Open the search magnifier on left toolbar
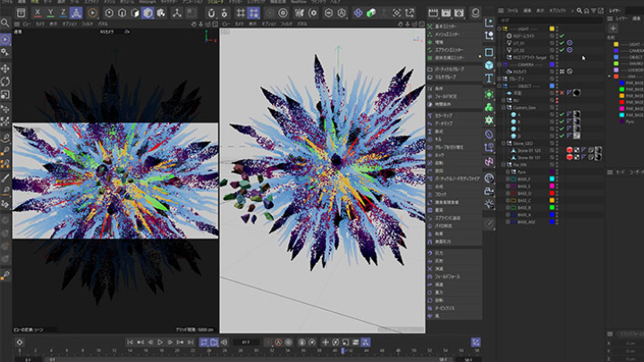644x362 pixels. pyautogui.click(x=5, y=22)
